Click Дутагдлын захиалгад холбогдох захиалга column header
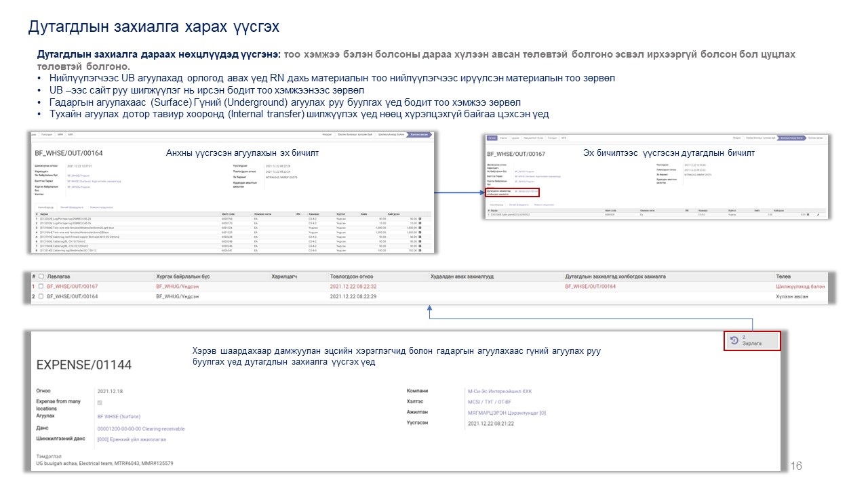The height and width of the screenshot is (488, 868). click(x=615, y=277)
